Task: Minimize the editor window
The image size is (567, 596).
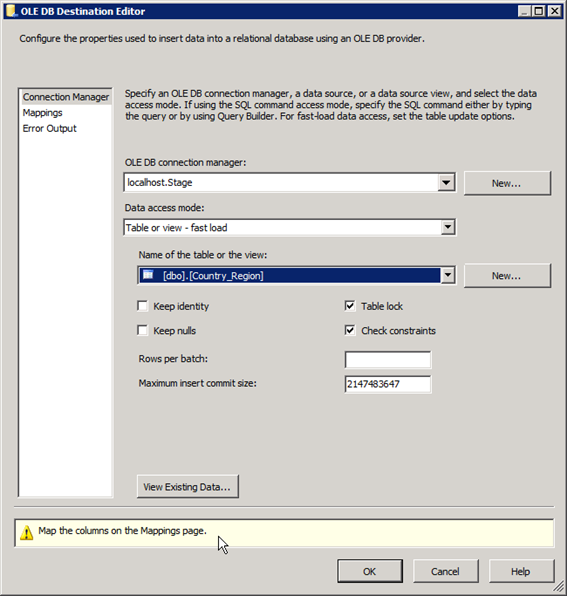Action: click(x=524, y=11)
